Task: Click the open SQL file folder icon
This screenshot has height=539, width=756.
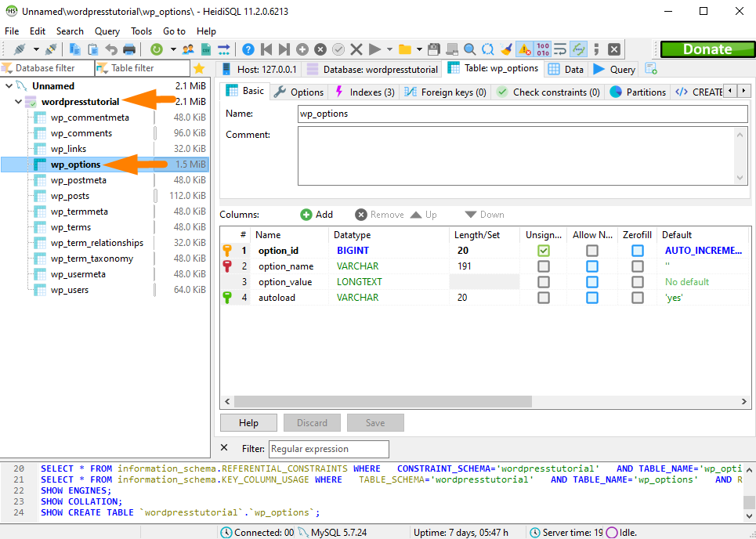Action: coord(405,49)
